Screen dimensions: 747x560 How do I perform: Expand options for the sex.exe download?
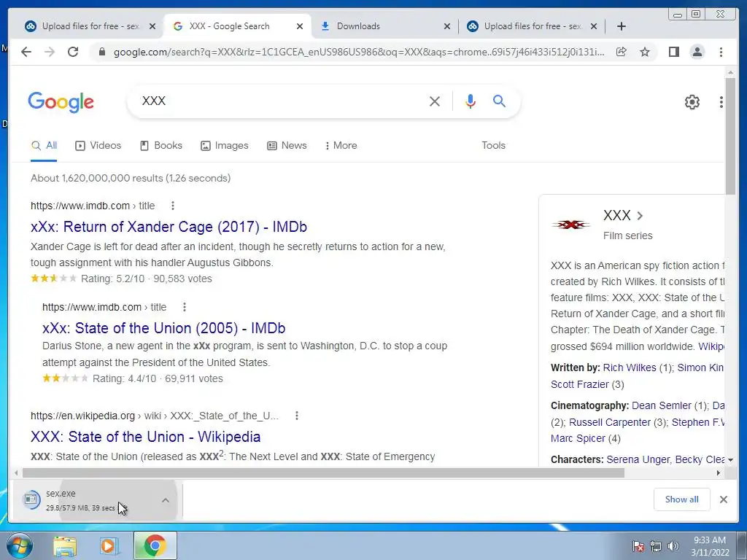coord(166,500)
